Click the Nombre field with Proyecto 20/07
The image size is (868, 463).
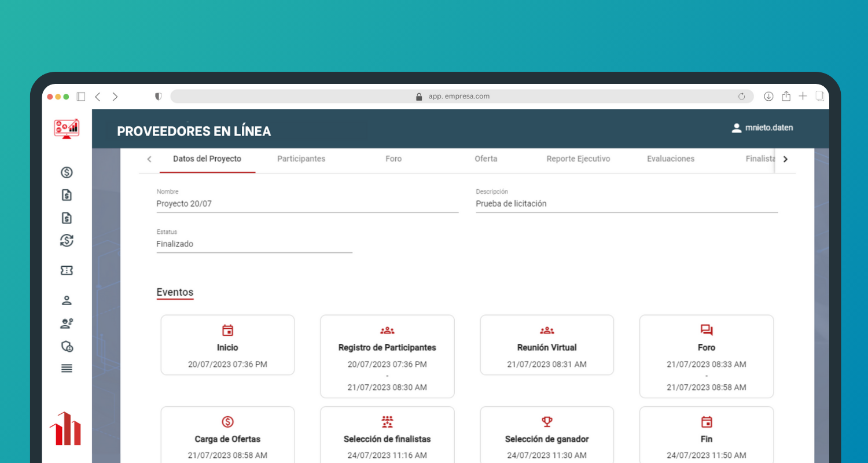click(x=307, y=204)
